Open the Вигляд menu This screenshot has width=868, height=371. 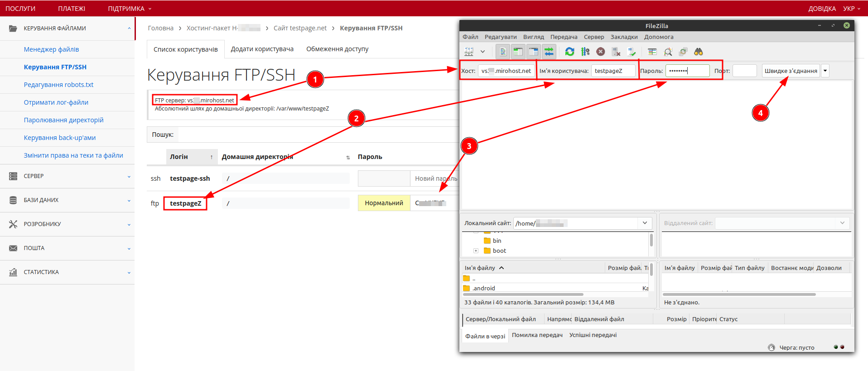point(534,37)
